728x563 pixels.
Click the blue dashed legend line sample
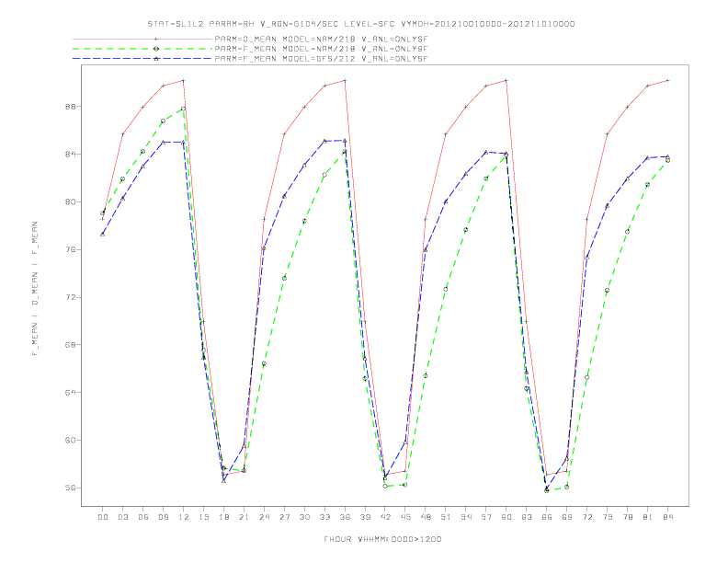(142, 59)
